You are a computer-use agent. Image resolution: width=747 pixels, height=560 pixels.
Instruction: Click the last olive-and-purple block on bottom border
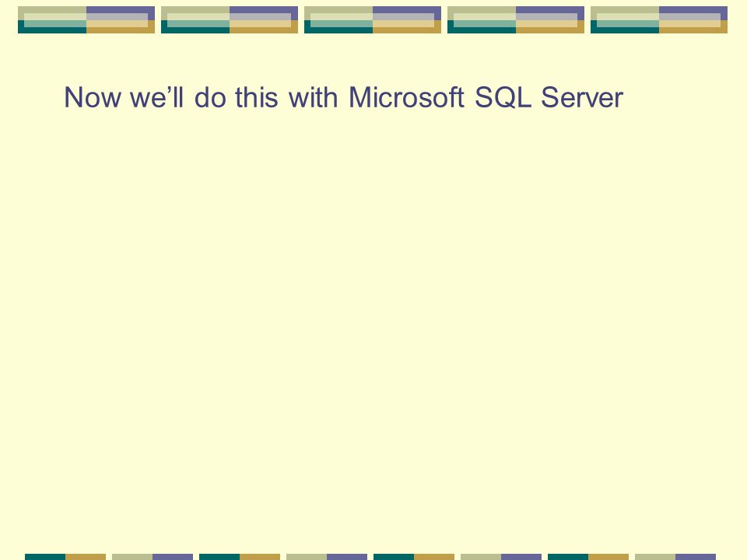[675, 557]
